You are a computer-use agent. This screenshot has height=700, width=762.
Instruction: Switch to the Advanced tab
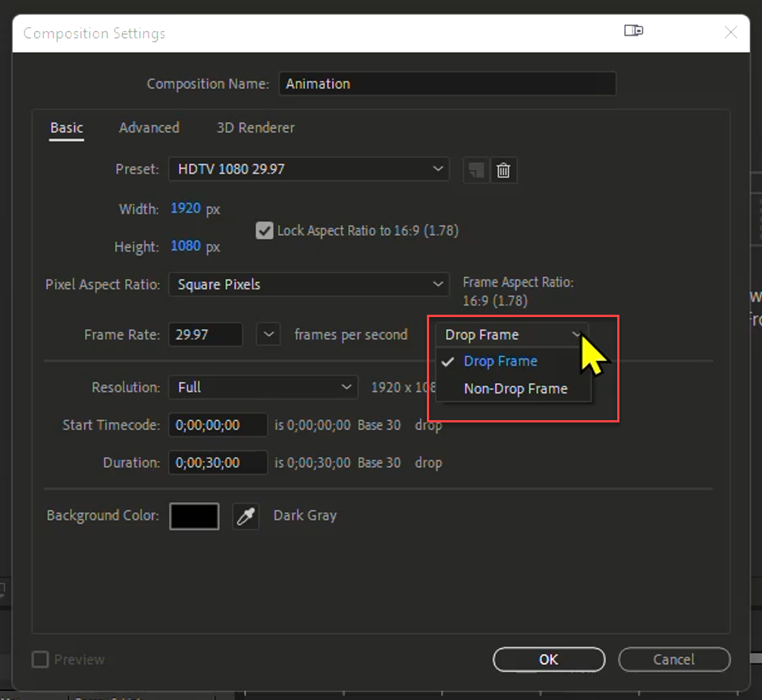[x=149, y=127]
